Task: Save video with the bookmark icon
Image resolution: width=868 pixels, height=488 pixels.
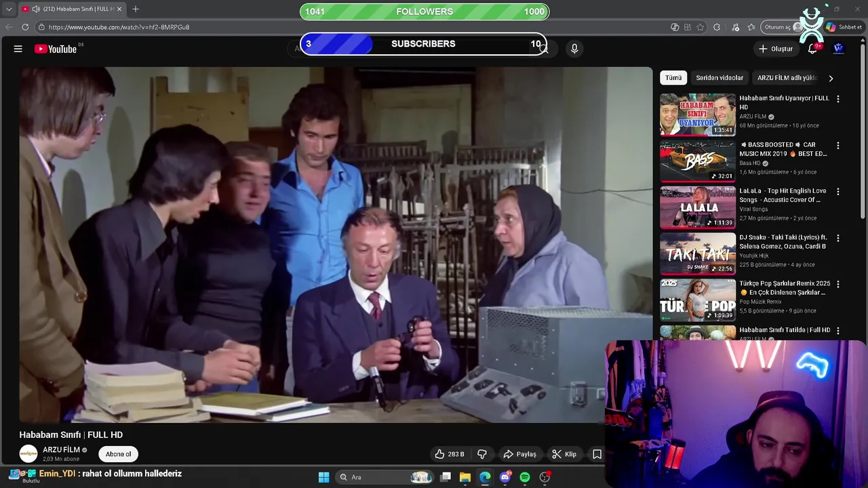Action: point(597,454)
